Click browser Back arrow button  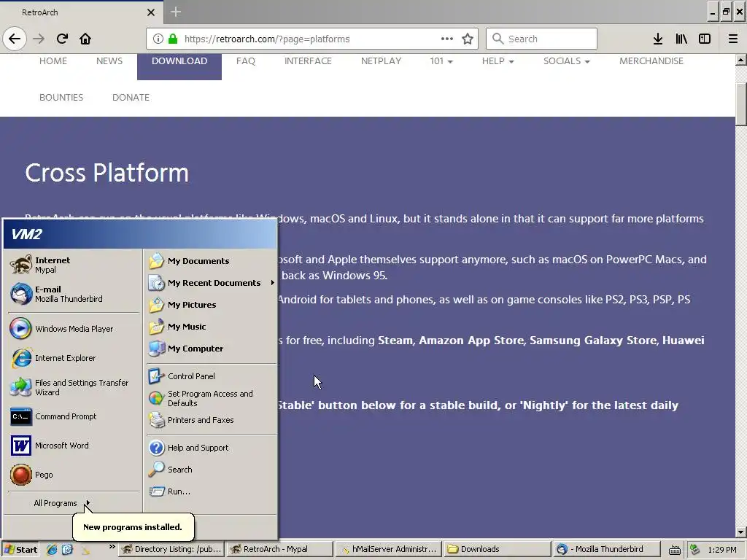pos(15,39)
